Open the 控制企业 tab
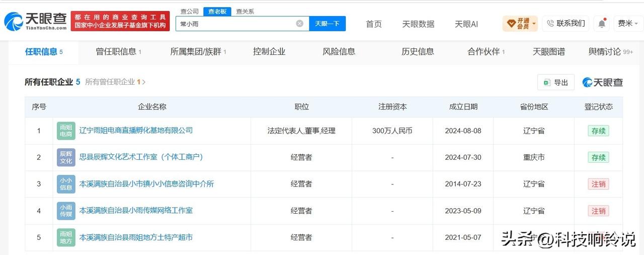Image resolution: width=644 pixels, height=255 pixels. 269,51
